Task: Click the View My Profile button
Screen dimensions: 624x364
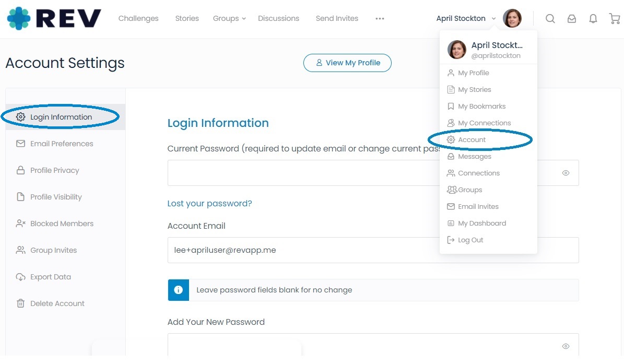Action: point(347,63)
